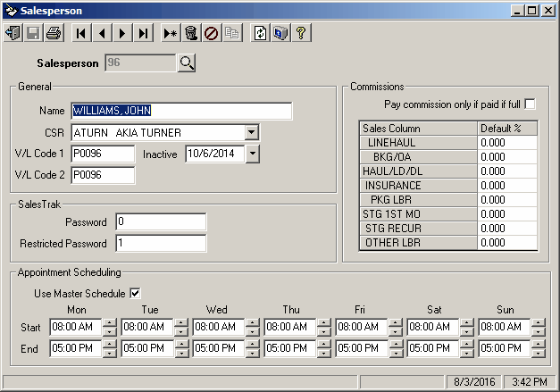Click the floppy disk save icon
The image size is (560, 392).
coord(34,34)
